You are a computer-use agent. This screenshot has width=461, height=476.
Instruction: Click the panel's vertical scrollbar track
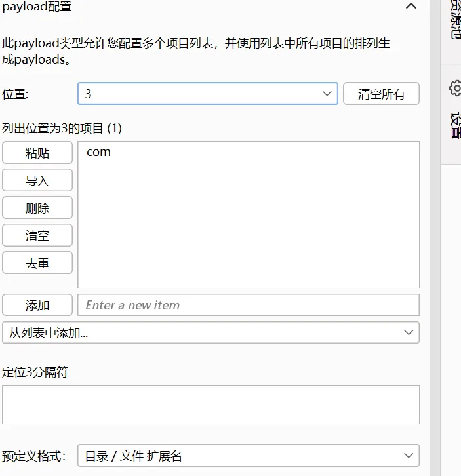(x=435, y=262)
